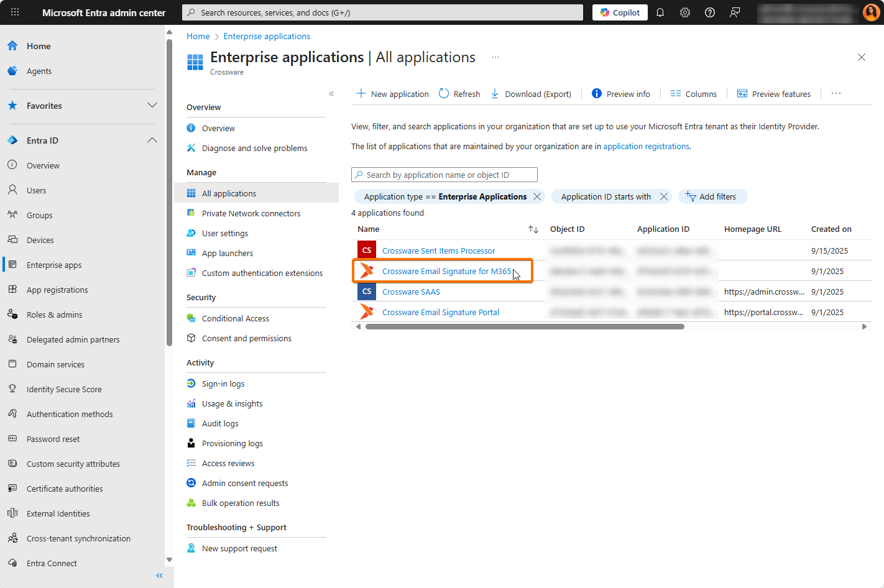The width and height of the screenshot is (884, 588).
Task: Open the notifications bell icon
Action: pos(660,12)
